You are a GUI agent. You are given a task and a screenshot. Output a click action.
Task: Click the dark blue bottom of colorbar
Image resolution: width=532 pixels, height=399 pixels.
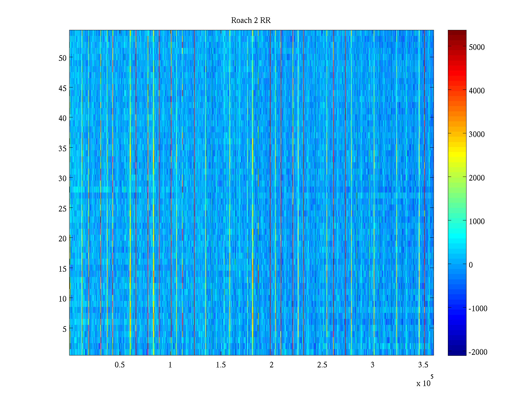point(457,353)
